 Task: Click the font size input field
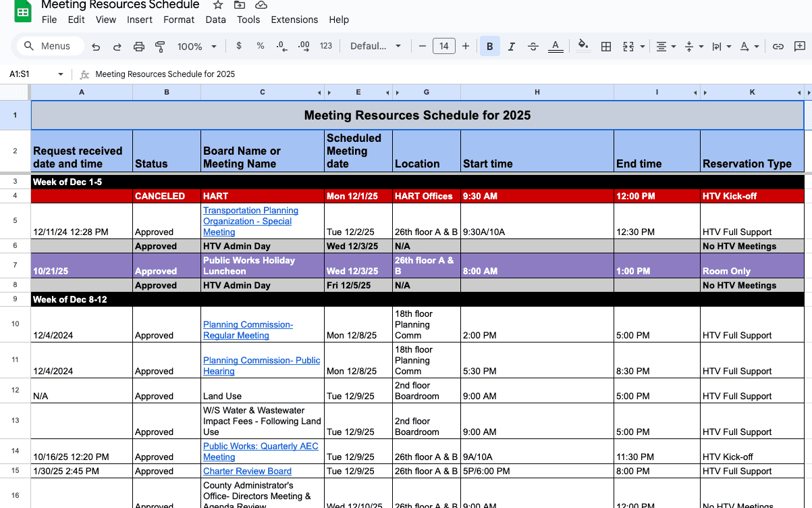(443, 47)
